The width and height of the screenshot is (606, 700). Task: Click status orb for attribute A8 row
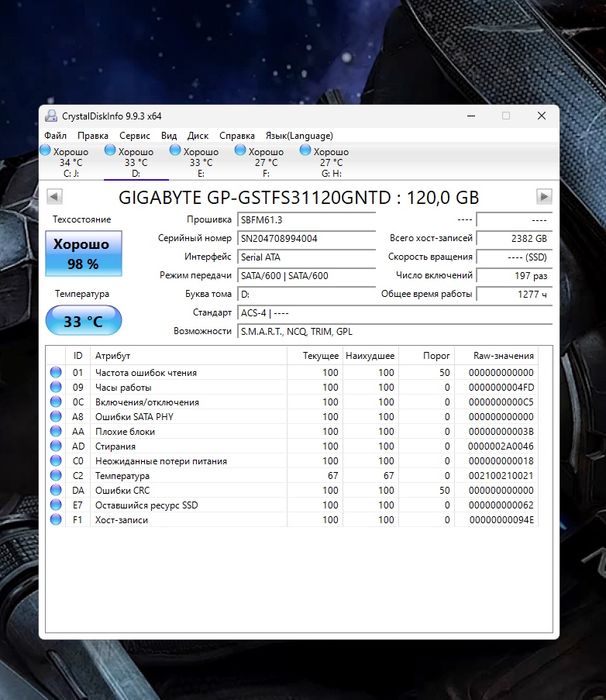point(56,417)
